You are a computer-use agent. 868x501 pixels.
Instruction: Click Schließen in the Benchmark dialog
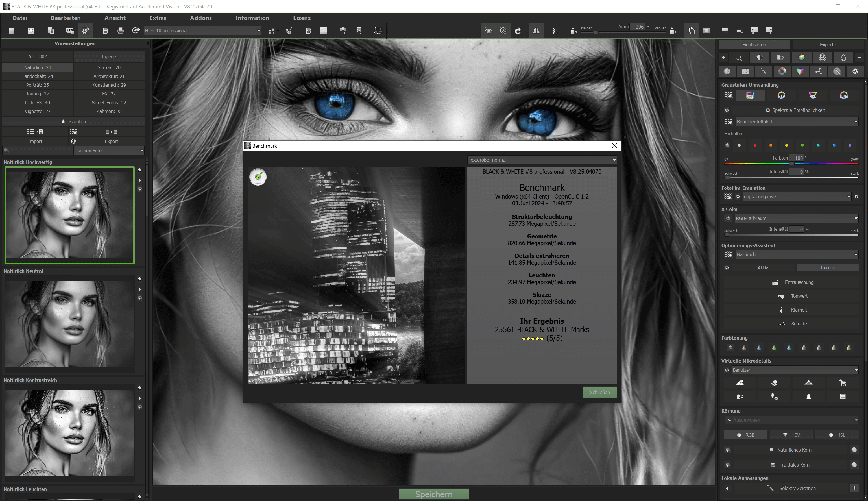click(x=600, y=392)
